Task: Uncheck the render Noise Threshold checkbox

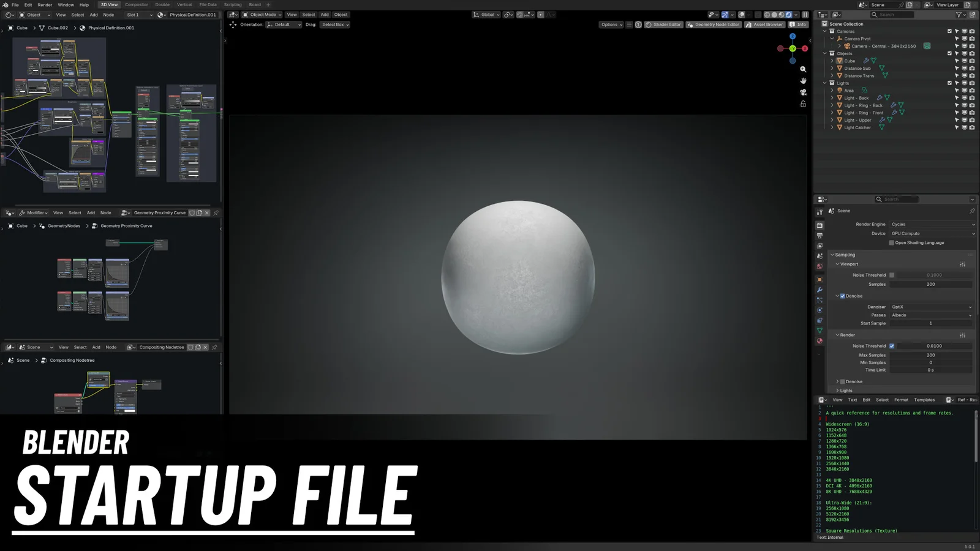Action: pos(892,346)
